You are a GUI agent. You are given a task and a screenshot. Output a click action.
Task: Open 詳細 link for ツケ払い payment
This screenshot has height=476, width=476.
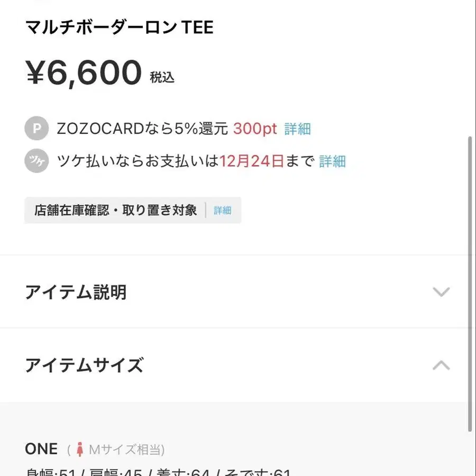(332, 161)
